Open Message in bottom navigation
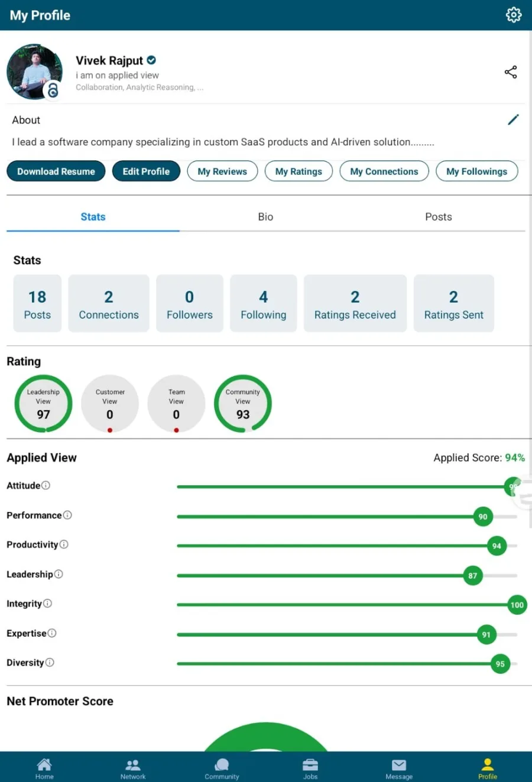Viewport: 532px width, 782px height. [x=399, y=768]
